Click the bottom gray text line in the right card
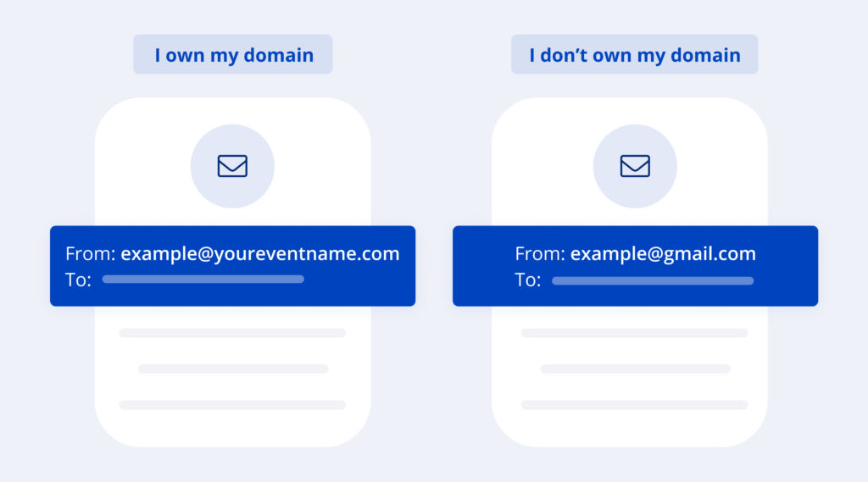This screenshot has height=482, width=868. [x=634, y=405]
